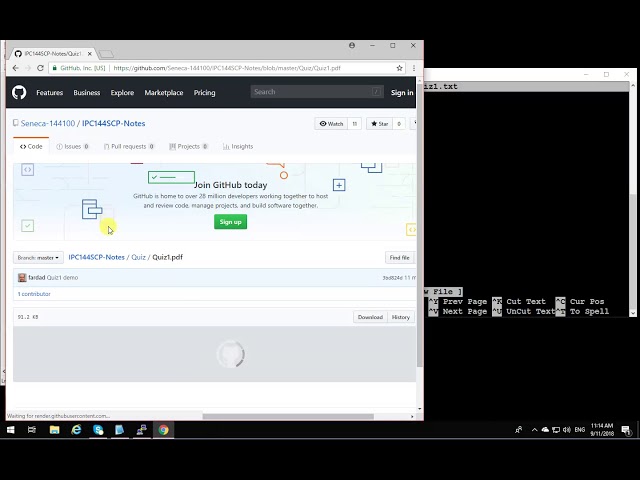
Task: Open the fardad author avatar
Action: [x=22, y=278]
